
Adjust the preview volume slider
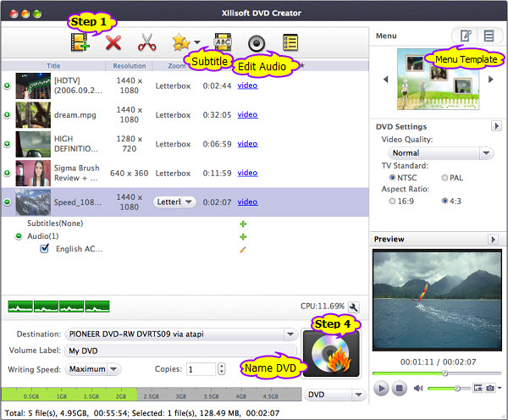449,388
